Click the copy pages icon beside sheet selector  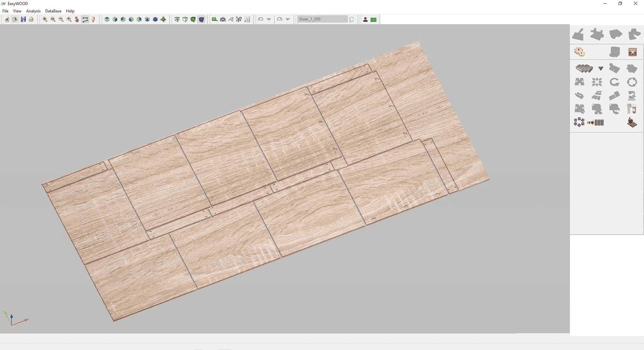352,19
